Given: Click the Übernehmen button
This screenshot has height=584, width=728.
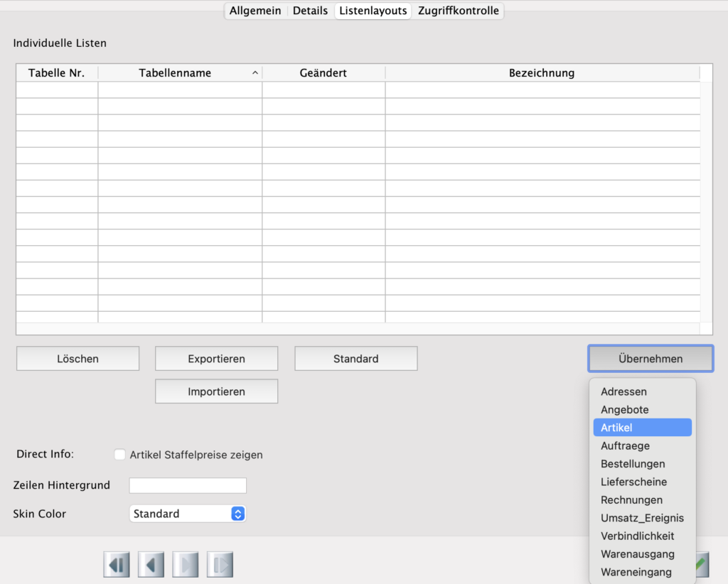Looking at the screenshot, I should coord(650,359).
